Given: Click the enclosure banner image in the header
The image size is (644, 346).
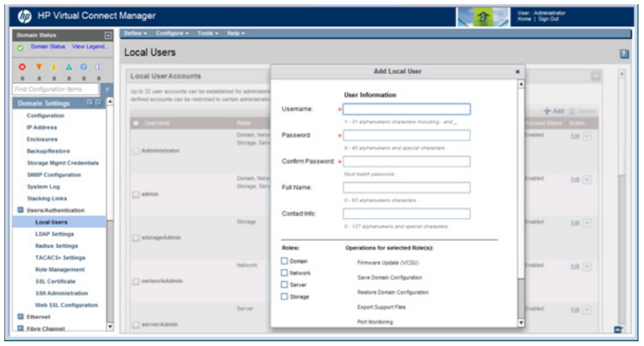Looking at the screenshot, I should (484, 17).
